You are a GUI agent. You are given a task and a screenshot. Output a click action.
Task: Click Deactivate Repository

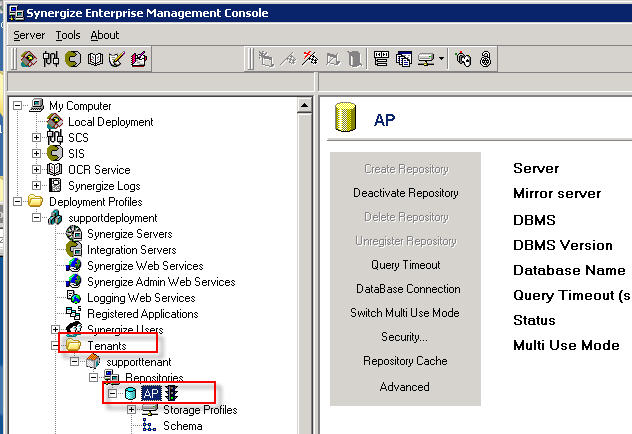(x=405, y=193)
